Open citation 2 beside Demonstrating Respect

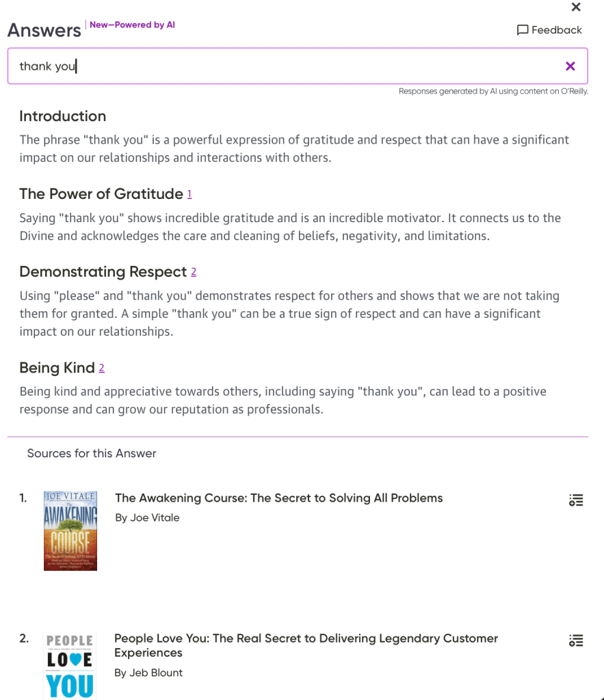(x=194, y=273)
